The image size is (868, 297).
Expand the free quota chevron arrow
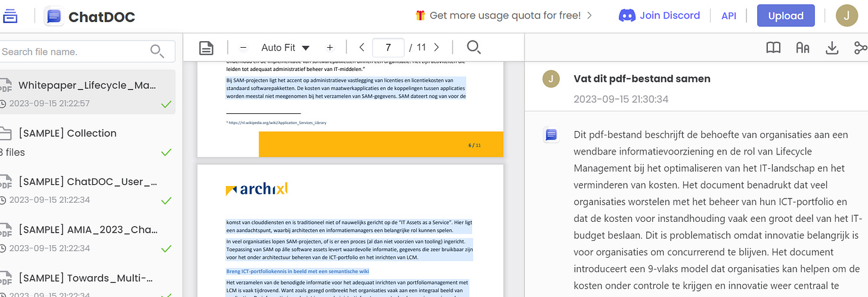(590, 16)
